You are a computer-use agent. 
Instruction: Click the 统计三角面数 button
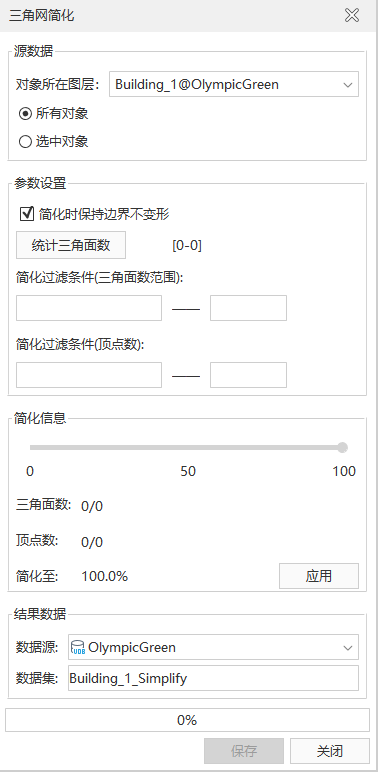point(71,245)
